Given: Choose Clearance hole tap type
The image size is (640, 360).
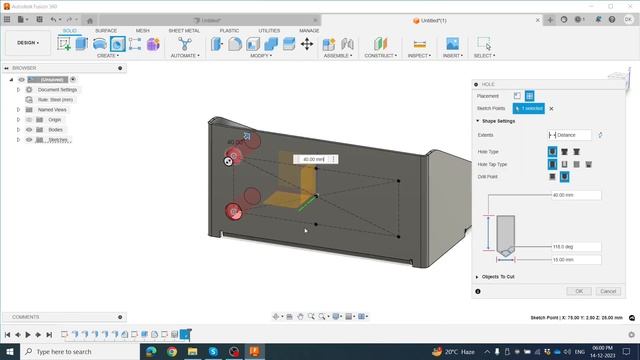Looking at the screenshot, I should click(x=564, y=164).
